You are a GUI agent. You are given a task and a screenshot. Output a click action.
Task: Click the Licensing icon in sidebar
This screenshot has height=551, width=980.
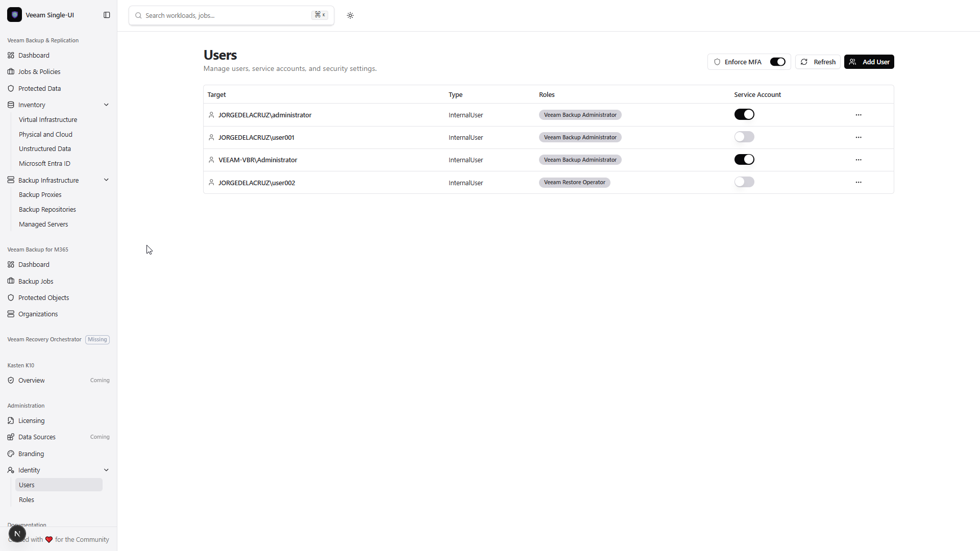pyautogui.click(x=11, y=420)
